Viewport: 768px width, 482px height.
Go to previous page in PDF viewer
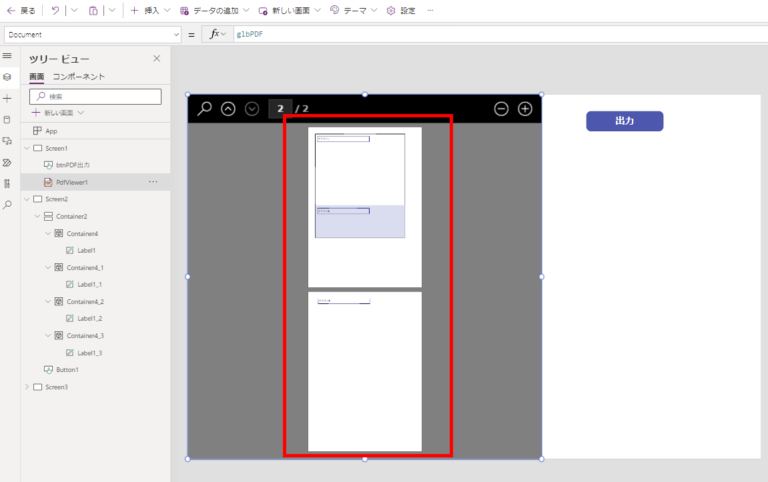(228, 108)
